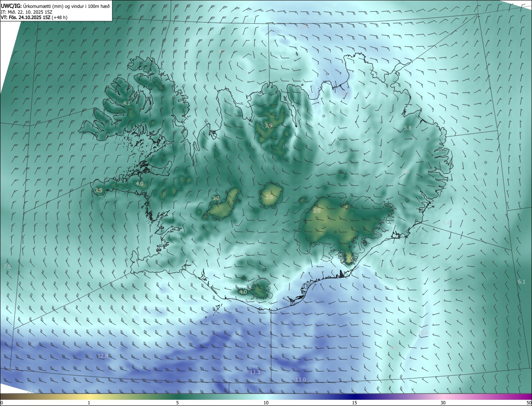This screenshot has height=406, width=532.
Task: Click the 3.2 value label
Action: 216,198
